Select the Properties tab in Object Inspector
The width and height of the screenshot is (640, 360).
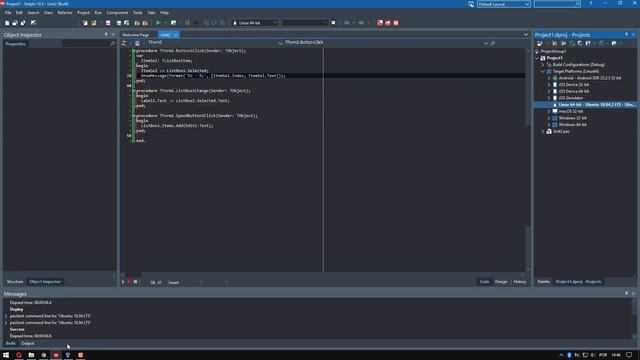16,44
